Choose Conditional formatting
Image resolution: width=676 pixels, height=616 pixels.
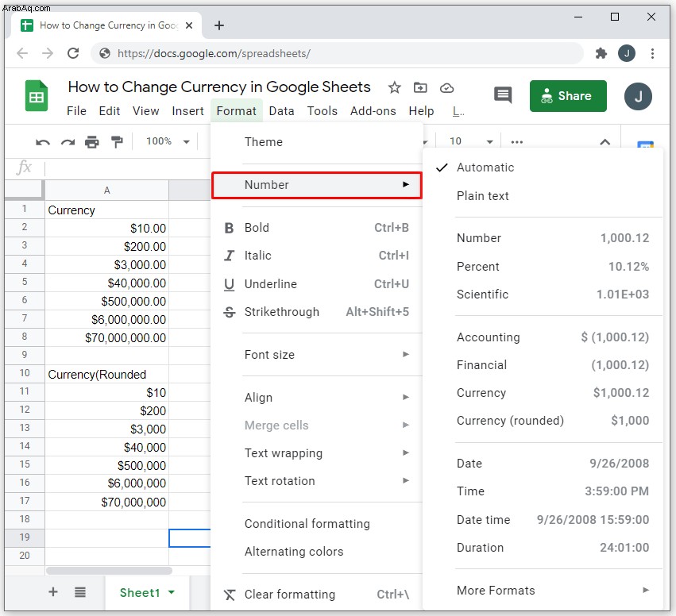pyautogui.click(x=316, y=524)
